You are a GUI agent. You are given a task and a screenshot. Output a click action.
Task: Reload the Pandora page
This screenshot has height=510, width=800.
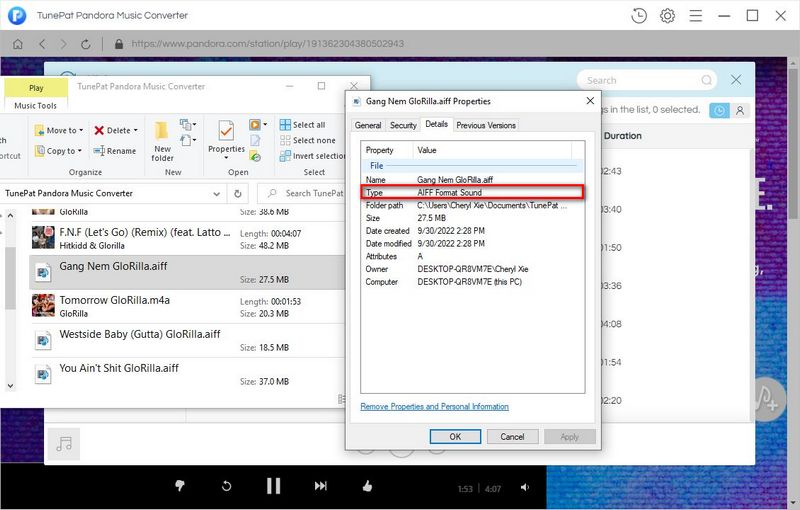pyautogui.click(x=86, y=44)
